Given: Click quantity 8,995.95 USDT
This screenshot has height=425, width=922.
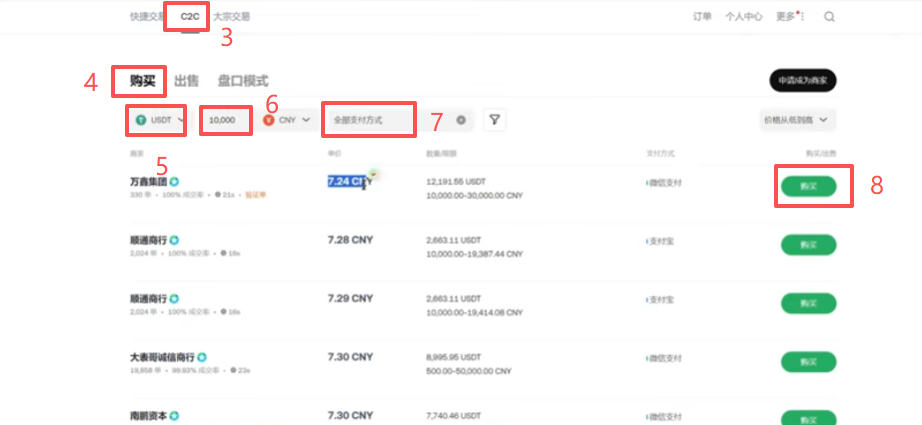Looking at the screenshot, I should tap(453, 357).
